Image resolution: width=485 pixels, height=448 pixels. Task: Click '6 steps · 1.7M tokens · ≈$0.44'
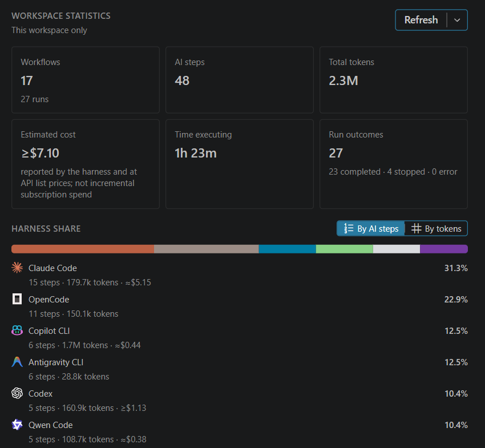pos(84,345)
